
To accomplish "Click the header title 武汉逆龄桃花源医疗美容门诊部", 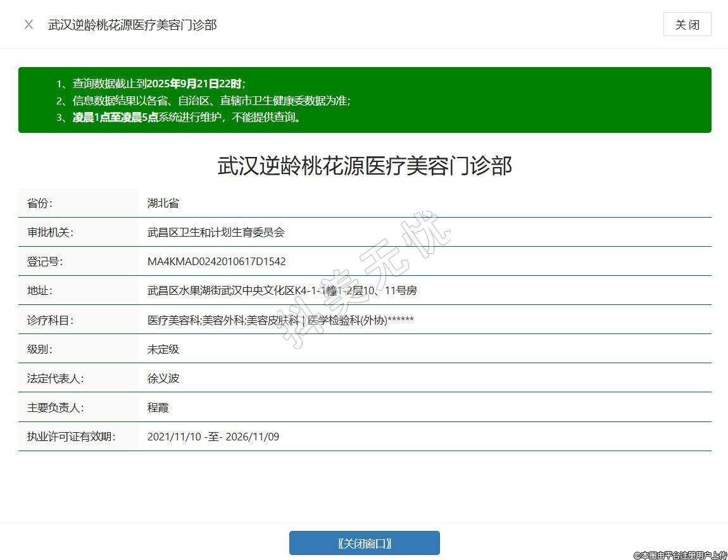I will click(x=132, y=25).
